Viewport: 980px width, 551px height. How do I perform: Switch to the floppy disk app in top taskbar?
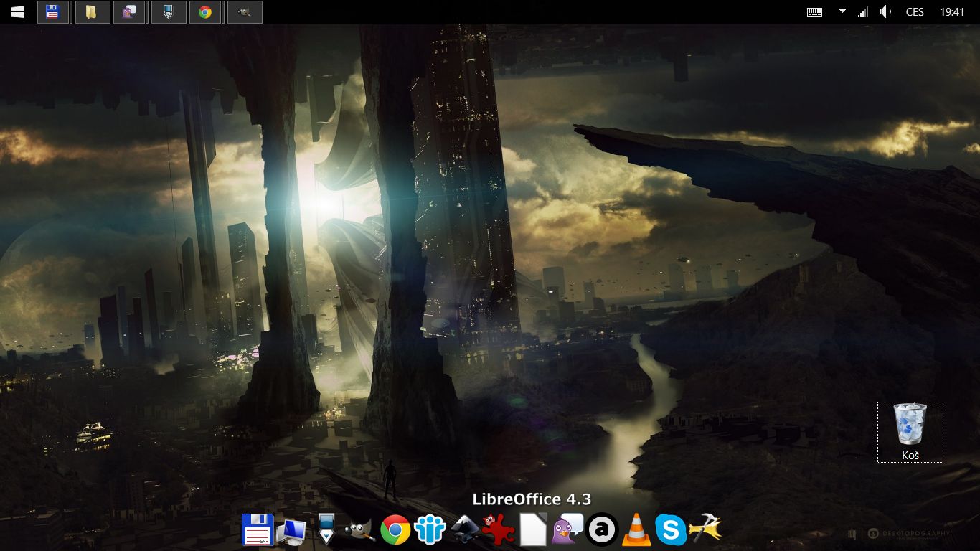pos(53,12)
